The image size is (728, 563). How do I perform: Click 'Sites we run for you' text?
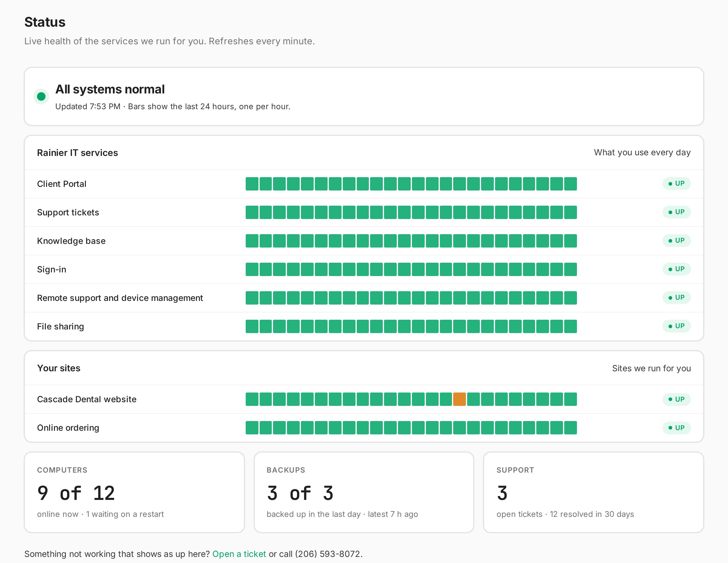651,368
